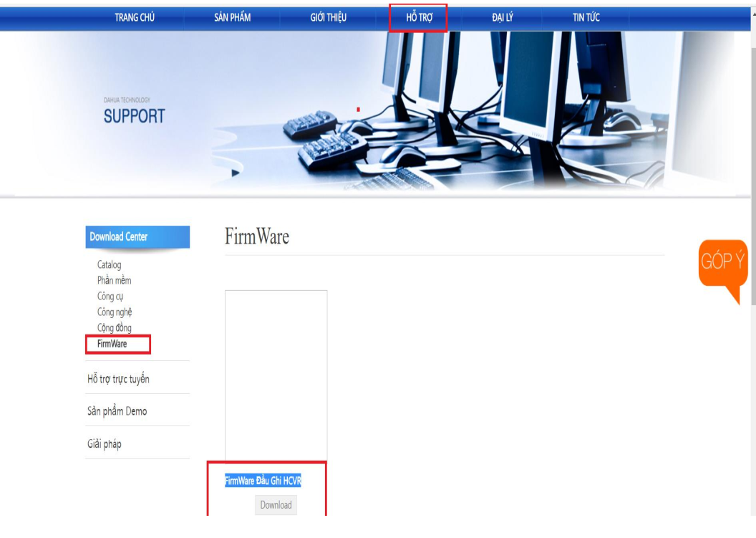Open the TRANG CHỦ menu item
The height and width of the screenshot is (538, 756).
pyautogui.click(x=135, y=18)
